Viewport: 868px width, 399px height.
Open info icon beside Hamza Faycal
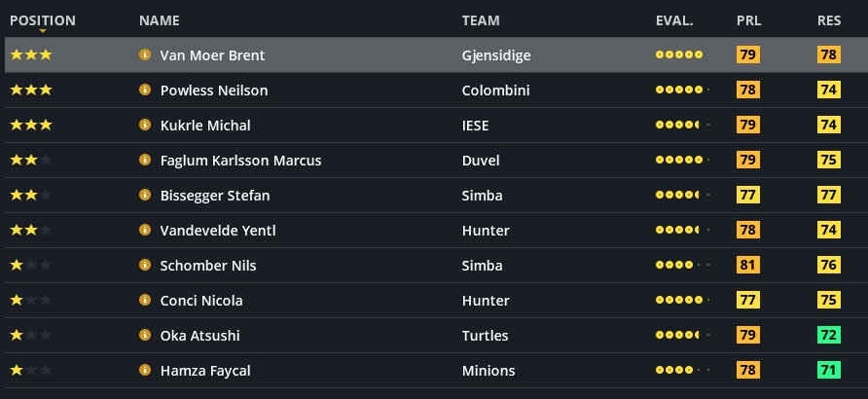click(145, 371)
